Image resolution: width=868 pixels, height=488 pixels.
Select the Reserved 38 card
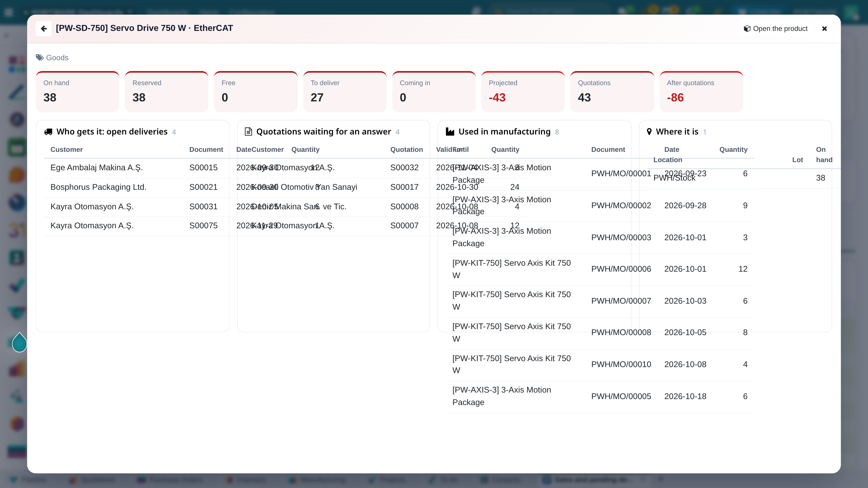coord(167,92)
